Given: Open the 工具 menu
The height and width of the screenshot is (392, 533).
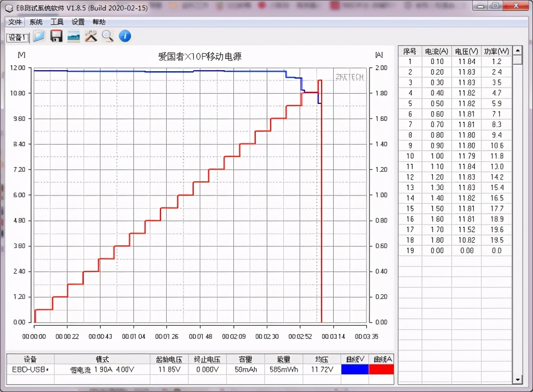Looking at the screenshot, I should tap(57, 22).
